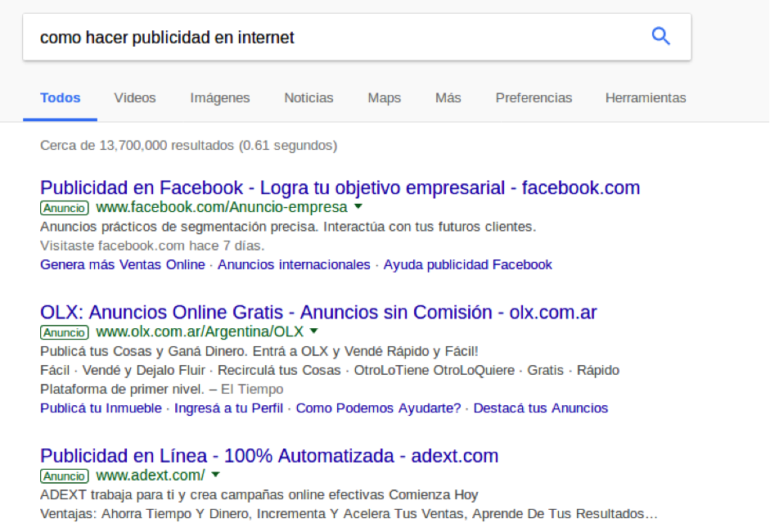Viewport: 770px width, 532px height.
Task: Click the blue search magnifier icon
Action: click(660, 36)
